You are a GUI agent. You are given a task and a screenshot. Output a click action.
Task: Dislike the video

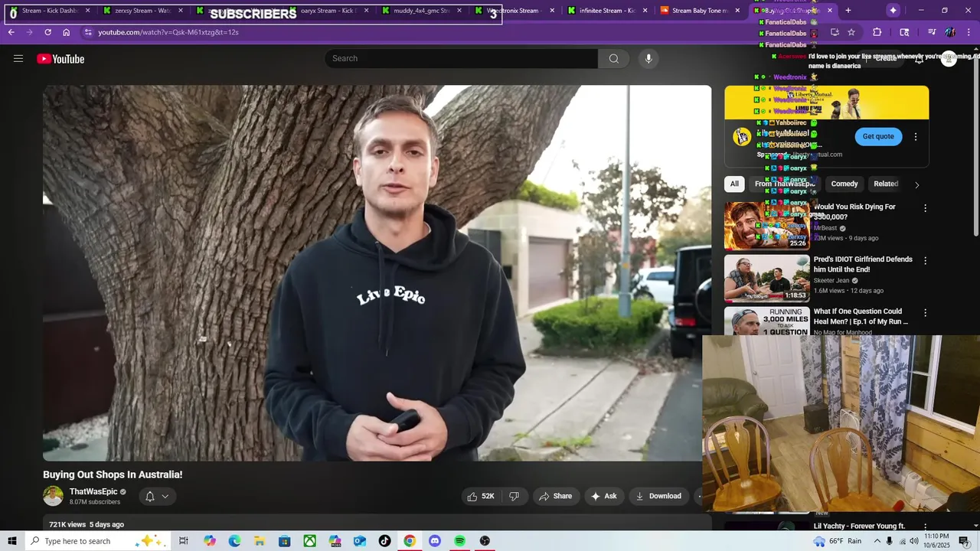(x=514, y=496)
